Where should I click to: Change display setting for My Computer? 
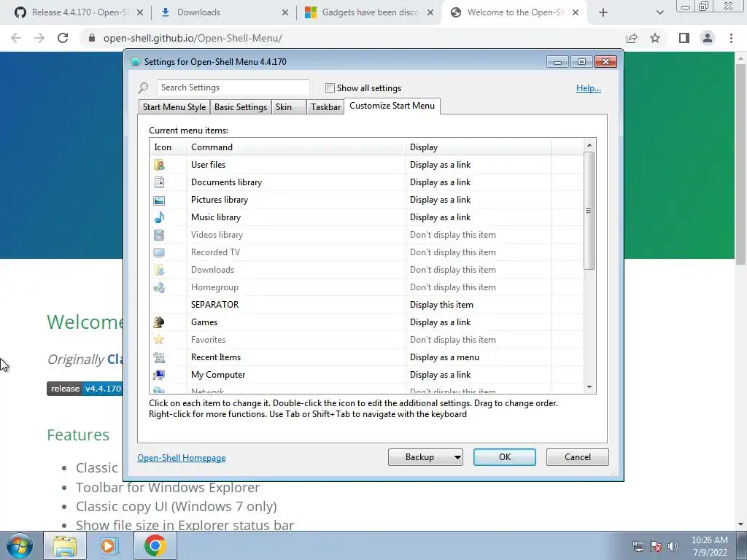point(440,375)
